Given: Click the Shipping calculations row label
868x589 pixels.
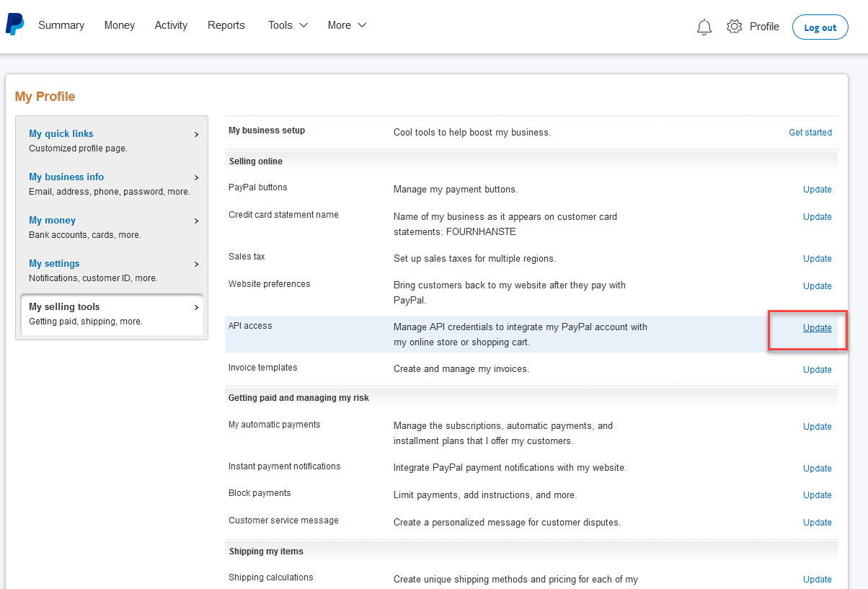Looking at the screenshot, I should [271, 577].
